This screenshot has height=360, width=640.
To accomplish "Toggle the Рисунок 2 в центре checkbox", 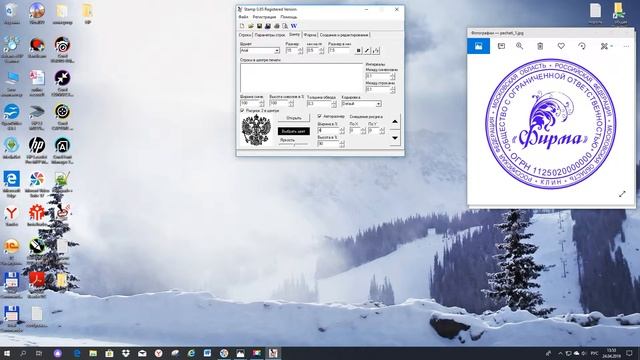I will pyautogui.click(x=242, y=111).
